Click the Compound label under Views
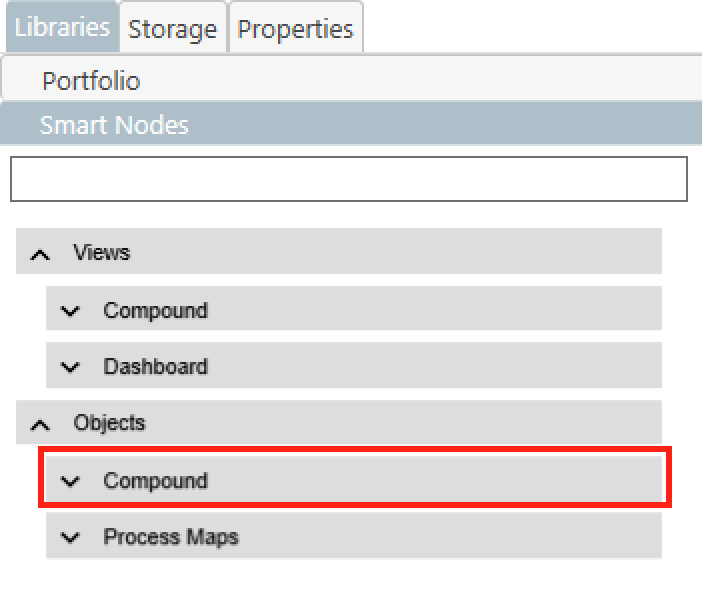The image size is (704, 614). 156,310
